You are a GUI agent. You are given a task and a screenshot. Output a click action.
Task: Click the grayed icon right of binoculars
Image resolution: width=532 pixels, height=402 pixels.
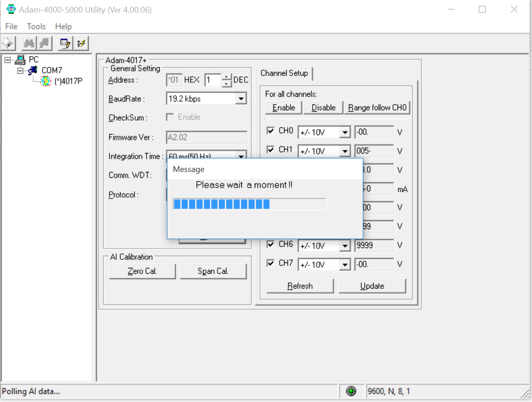[45, 43]
